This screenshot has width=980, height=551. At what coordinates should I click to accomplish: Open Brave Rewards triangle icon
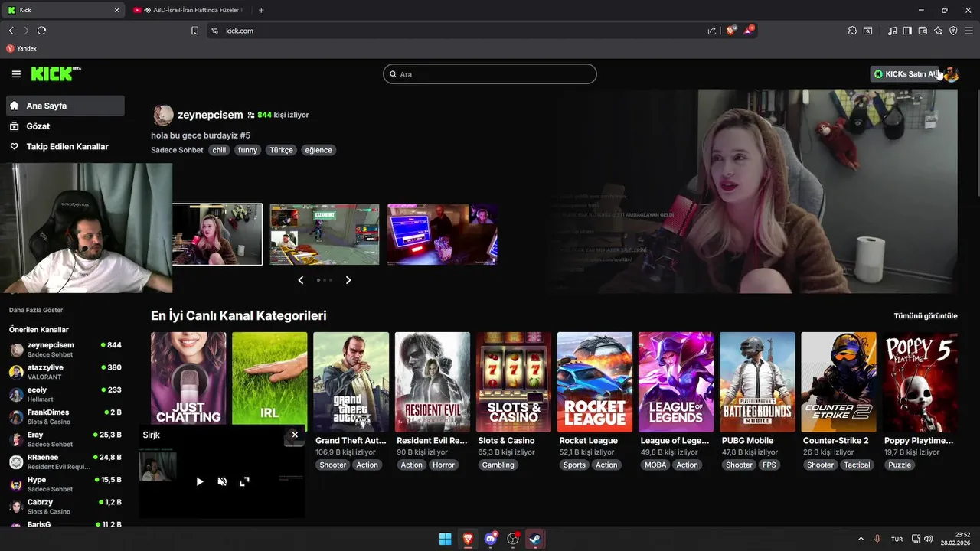[750, 31]
